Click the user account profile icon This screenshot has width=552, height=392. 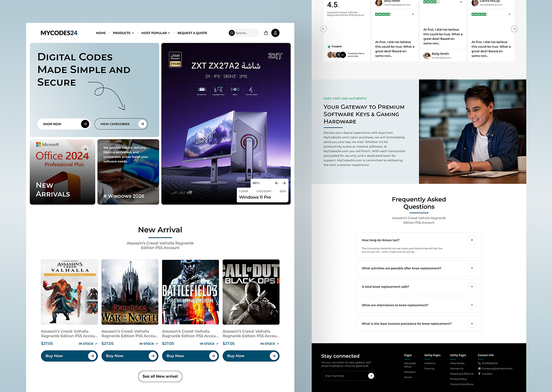pos(275,33)
